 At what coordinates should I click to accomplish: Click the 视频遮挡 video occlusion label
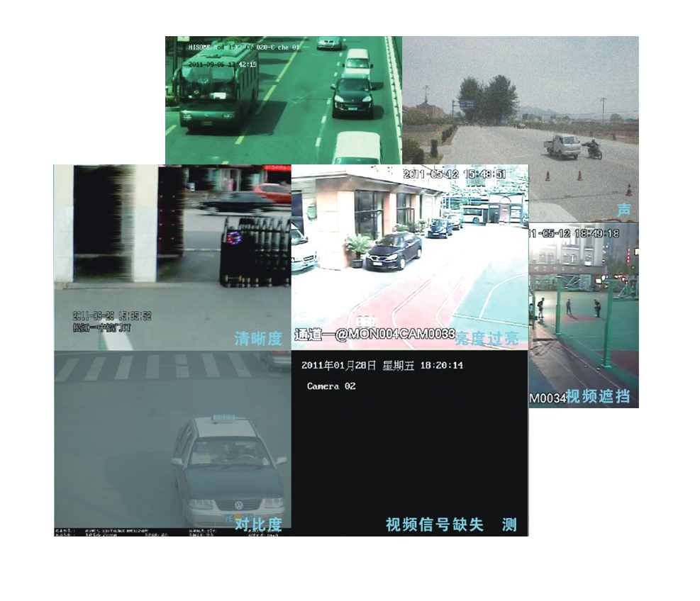[x=597, y=396]
